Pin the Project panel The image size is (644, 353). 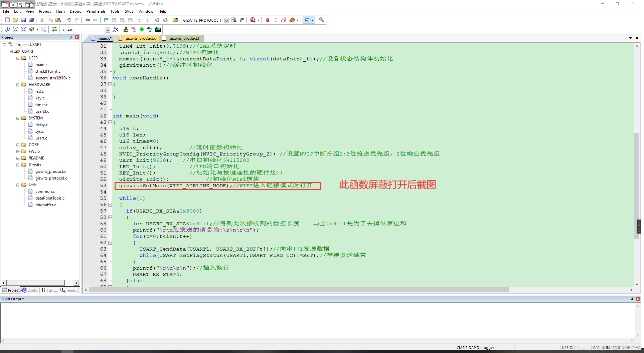[70, 37]
